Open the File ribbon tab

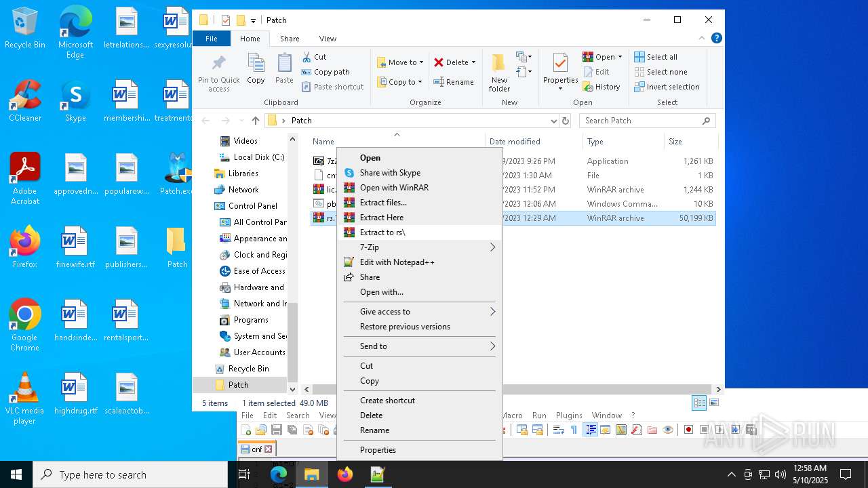[212, 39]
